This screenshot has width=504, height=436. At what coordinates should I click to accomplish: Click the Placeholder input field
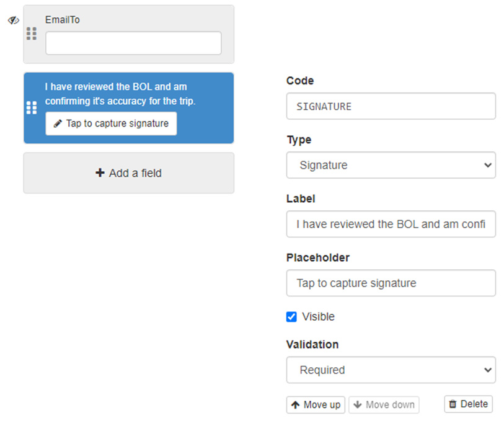(x=391, y=283)
